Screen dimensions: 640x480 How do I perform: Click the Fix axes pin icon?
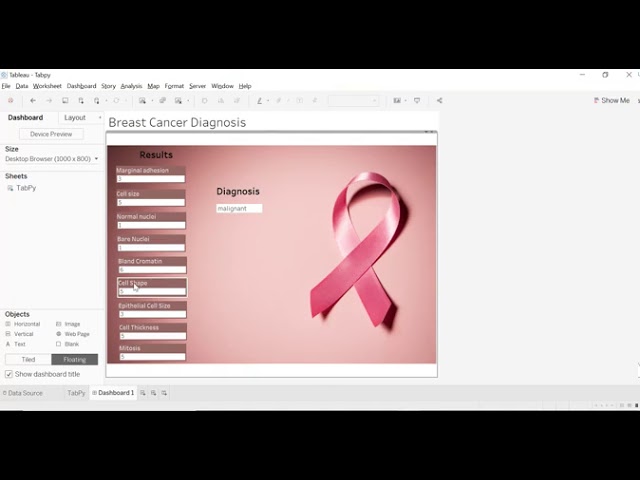coord(315,100)
